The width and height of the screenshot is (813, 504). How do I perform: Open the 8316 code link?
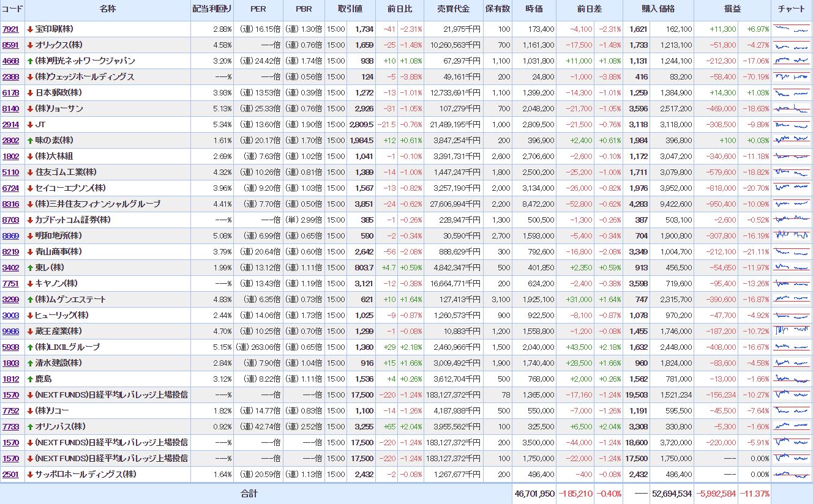pyautogui.click(x=10, y=204)
